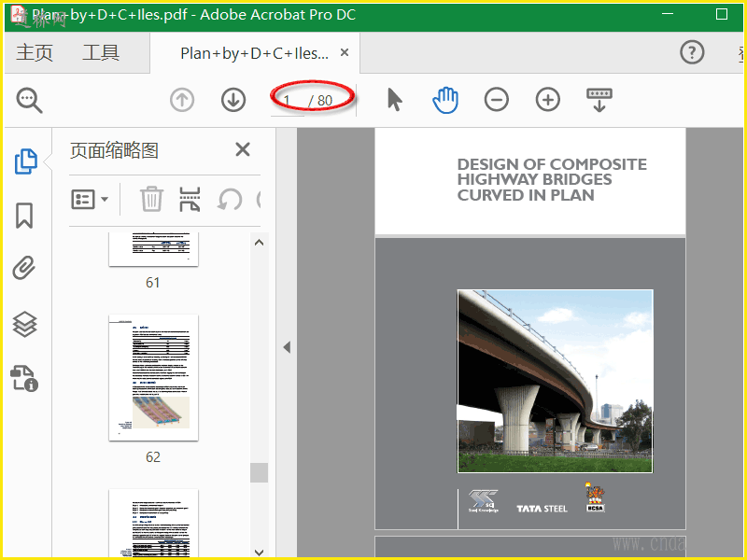This screenshot has width=747, height=560.
Task: Click the document title text
Action: click(552, 179)
